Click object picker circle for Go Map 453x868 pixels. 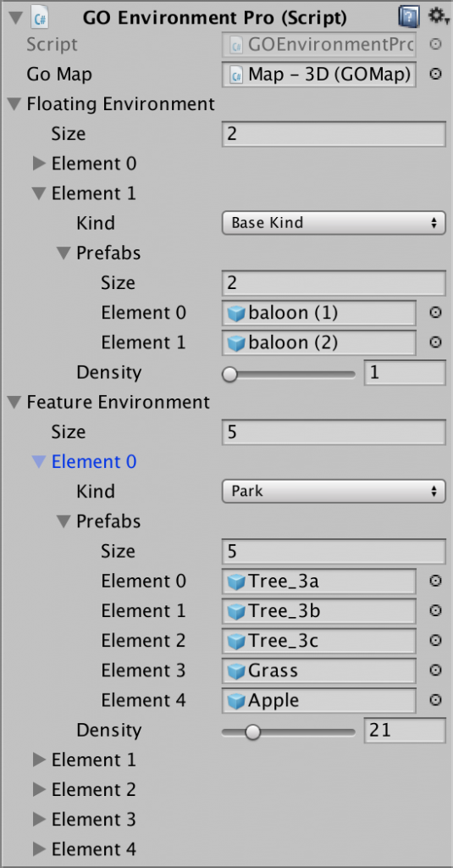[436, 75]
